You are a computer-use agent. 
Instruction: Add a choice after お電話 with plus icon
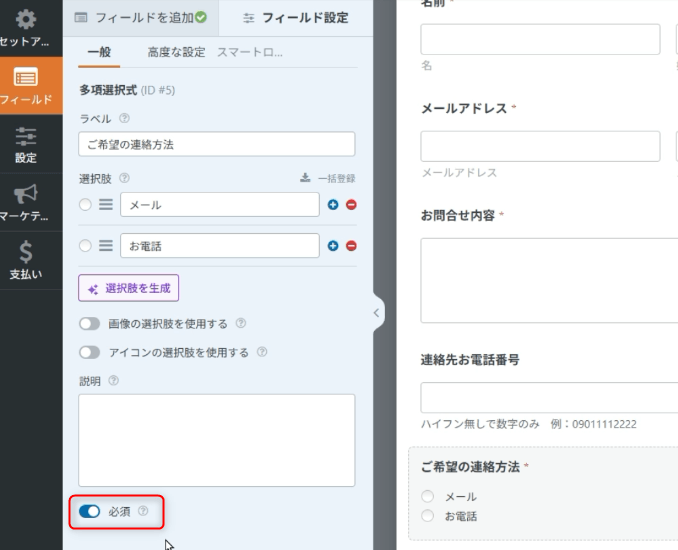pyautogui.click(x=333, y=246)
